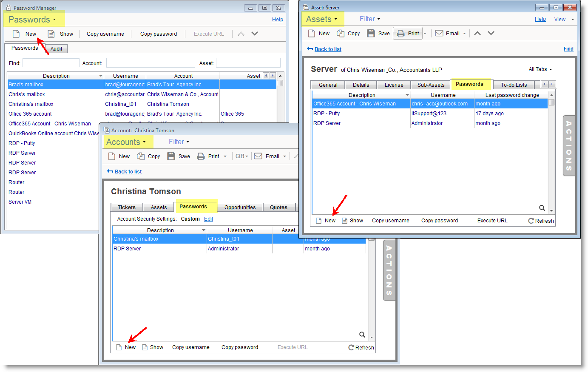Click the Edit link for Account Security Settings

click(x=208, y=219)
